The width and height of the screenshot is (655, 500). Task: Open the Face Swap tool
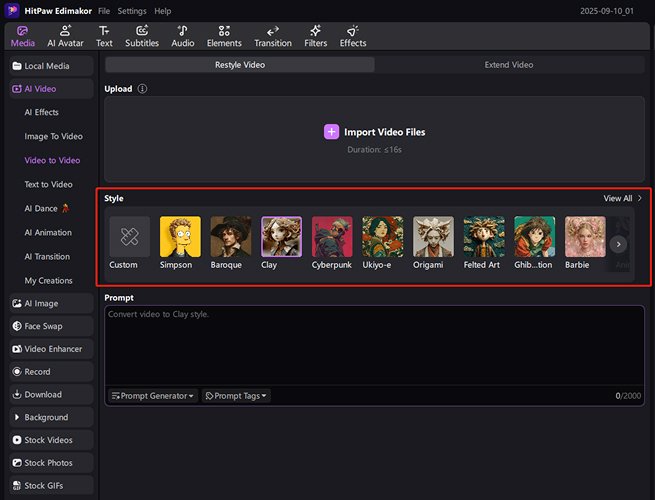[51, 326]
